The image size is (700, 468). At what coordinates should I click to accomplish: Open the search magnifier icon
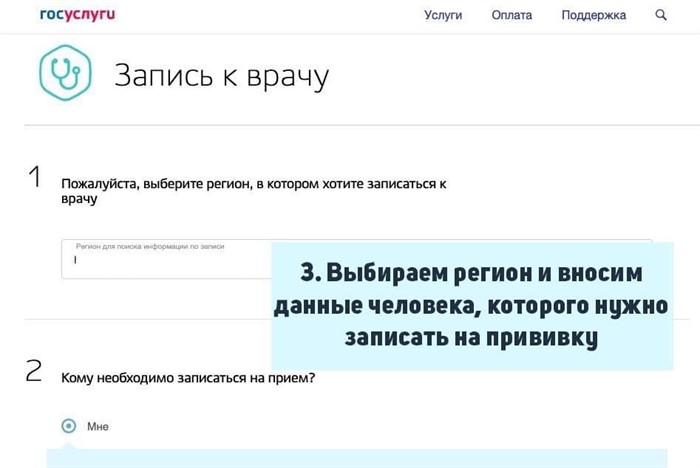661,15
